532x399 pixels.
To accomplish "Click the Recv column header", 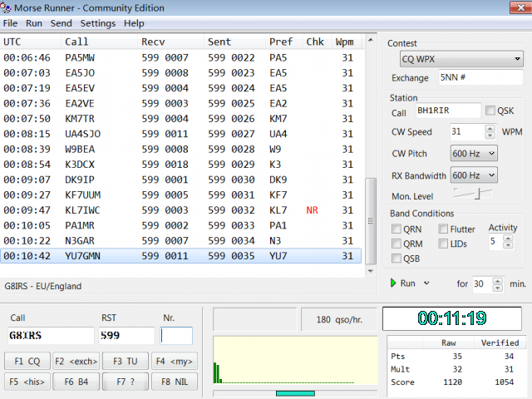I will (x=171, y=42).
